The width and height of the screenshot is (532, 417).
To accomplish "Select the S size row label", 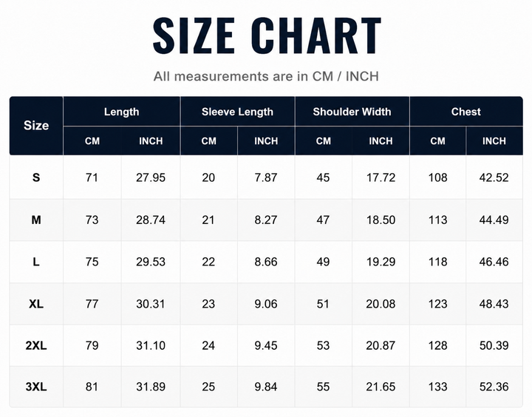I will click(x=36, y=177).
